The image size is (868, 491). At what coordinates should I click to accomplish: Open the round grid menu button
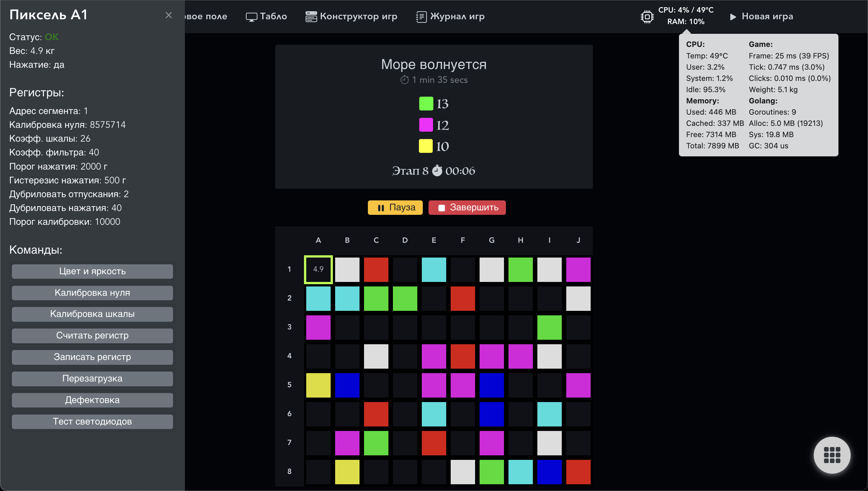(x=832, y=455)
